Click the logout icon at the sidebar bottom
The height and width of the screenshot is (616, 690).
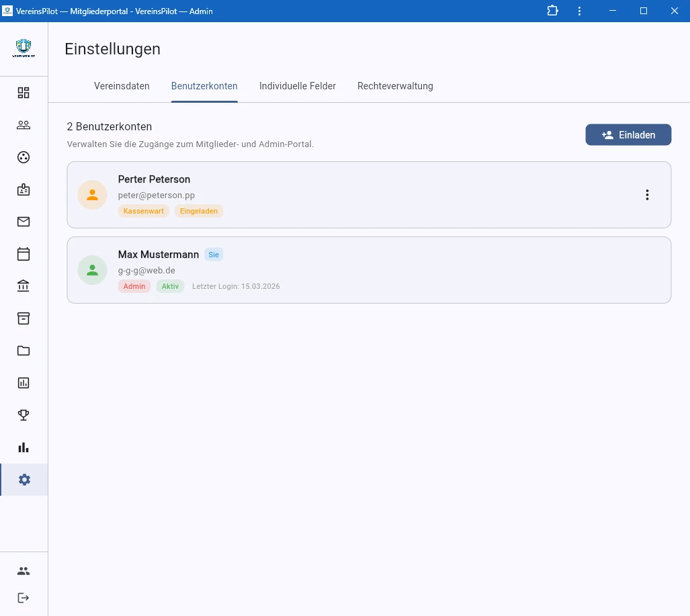pyautogui.click(x=24, y=597)
